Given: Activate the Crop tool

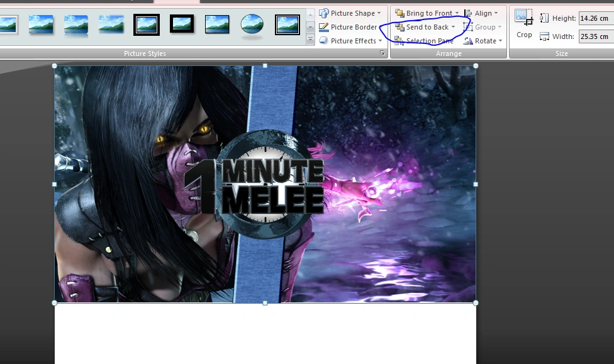Looking at the screenshot, I should pos(524,24).
